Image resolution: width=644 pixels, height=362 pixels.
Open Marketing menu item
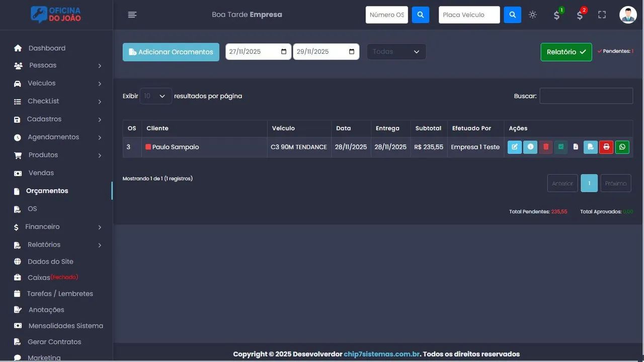click(x=44, y=357)
